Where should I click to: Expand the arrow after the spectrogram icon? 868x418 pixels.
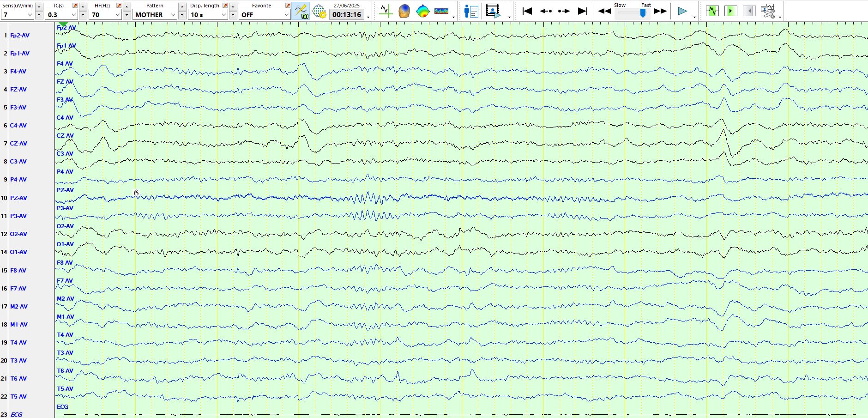click(x=453, y=17)
